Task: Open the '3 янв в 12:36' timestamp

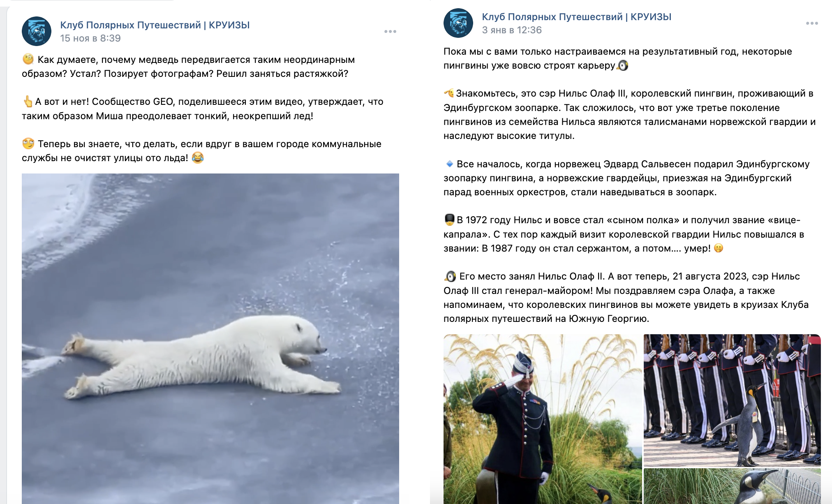Action: tap(512, 30)
